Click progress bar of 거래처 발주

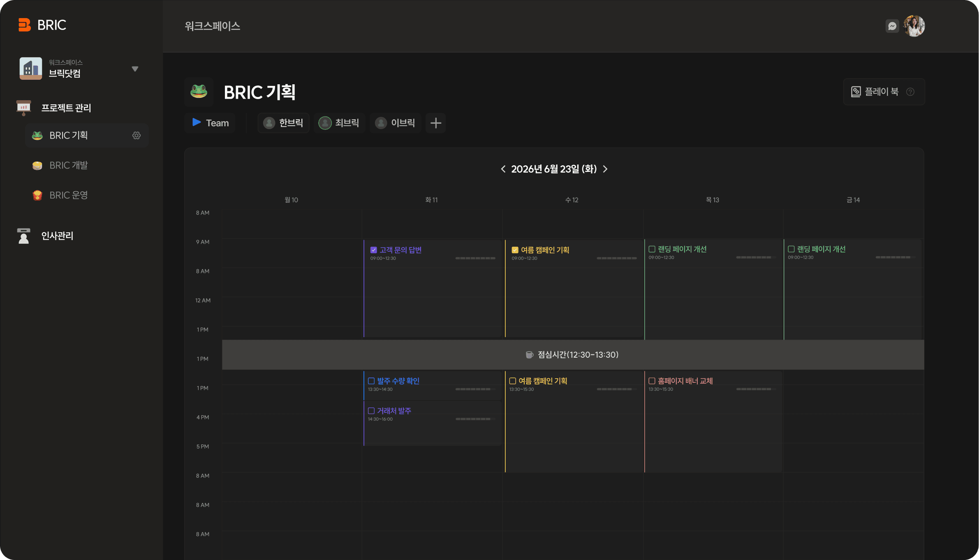tap(475, 419)
